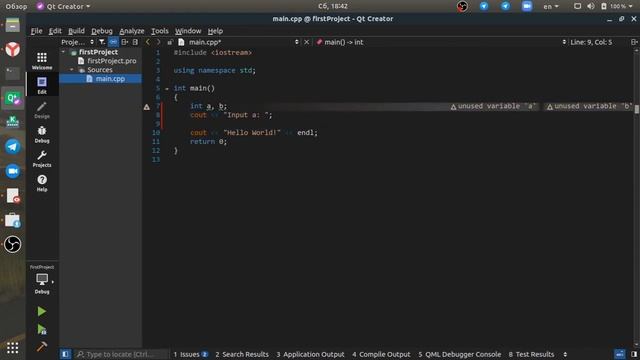Open the Help menu in menu bar
Viewport: 640px width, 360px height.
point(215,31)
